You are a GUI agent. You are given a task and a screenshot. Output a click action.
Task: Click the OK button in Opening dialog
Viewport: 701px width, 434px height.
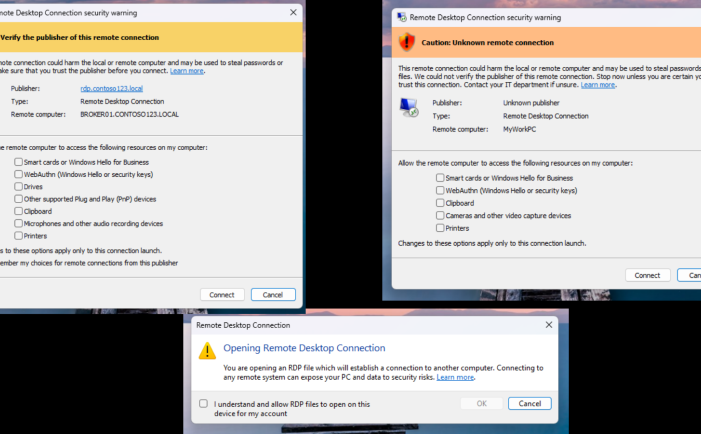481,404
